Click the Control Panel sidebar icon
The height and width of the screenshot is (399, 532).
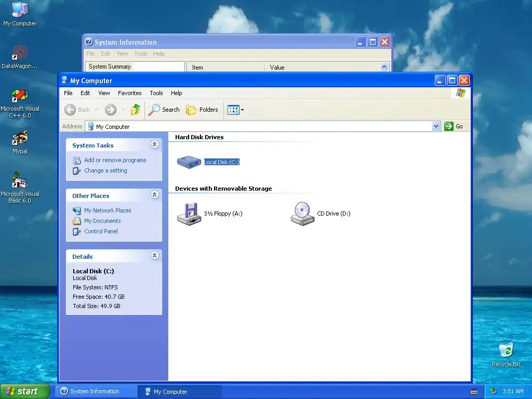pyautogui.click(x=77, y=231)
